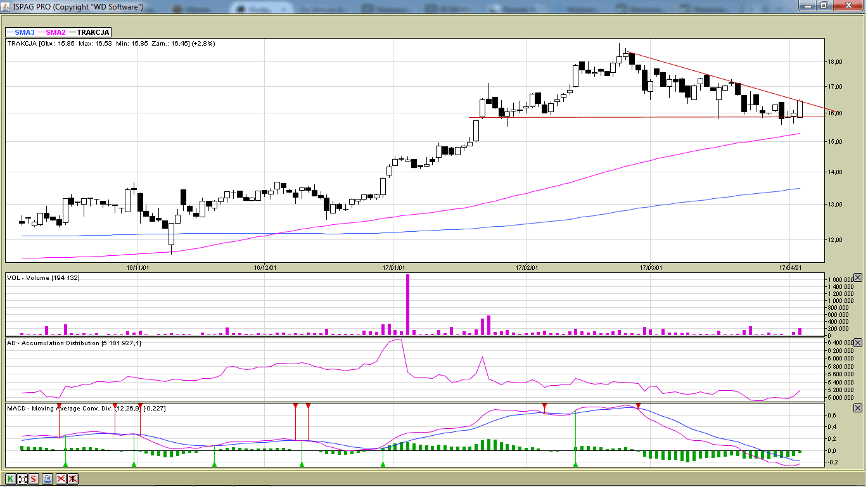Click the VOL - Volume panel title

(43, 278)
